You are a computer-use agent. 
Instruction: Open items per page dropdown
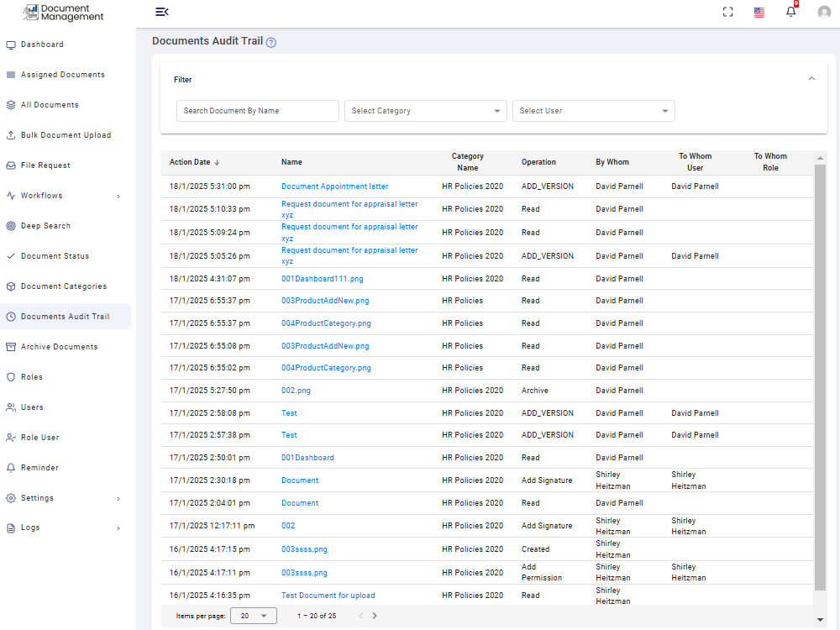(x=254, y=616)
